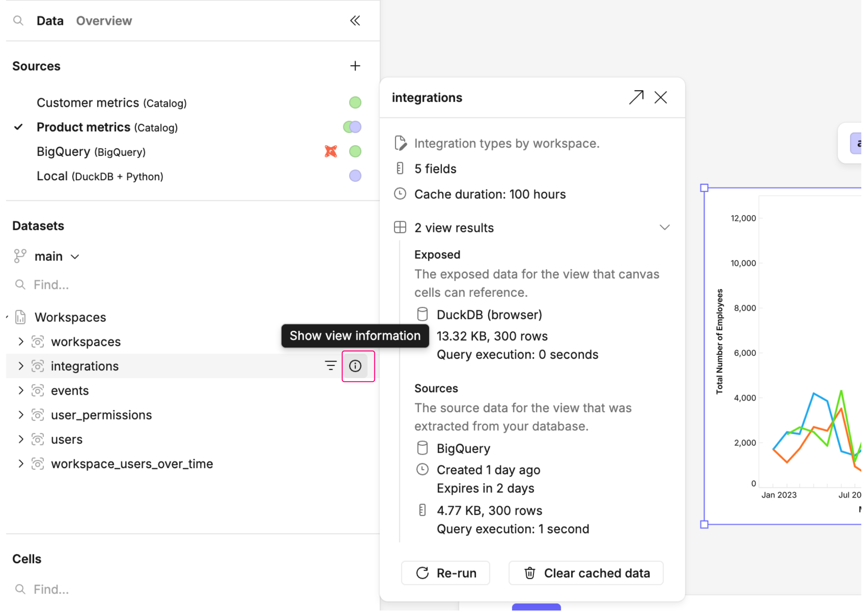868x612 pixels.
Task: Close the integrations info panel
Action: pyautogui.click(x=661, y=97)
